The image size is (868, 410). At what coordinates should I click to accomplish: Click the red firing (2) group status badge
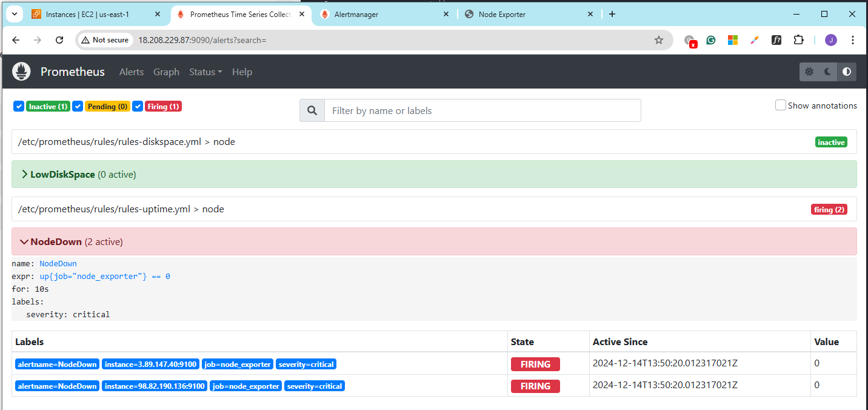pyautogui.click(x=829, y=209)
